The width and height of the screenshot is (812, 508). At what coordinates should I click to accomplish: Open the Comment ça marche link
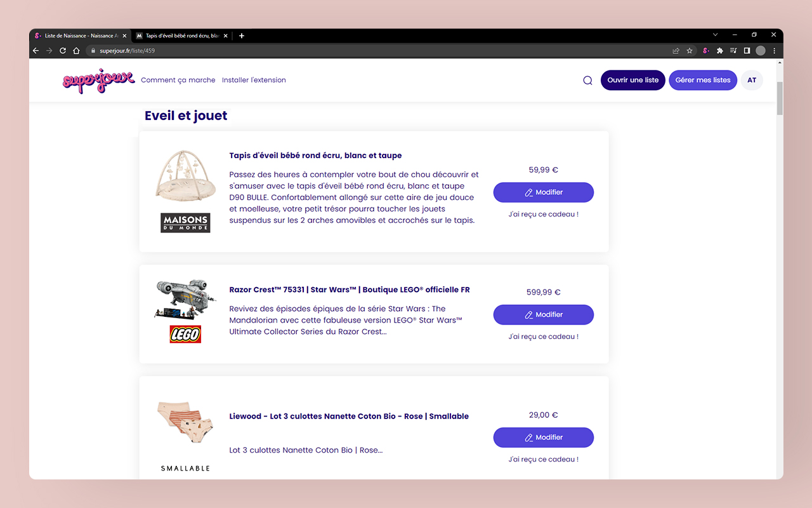click(178, 80)
